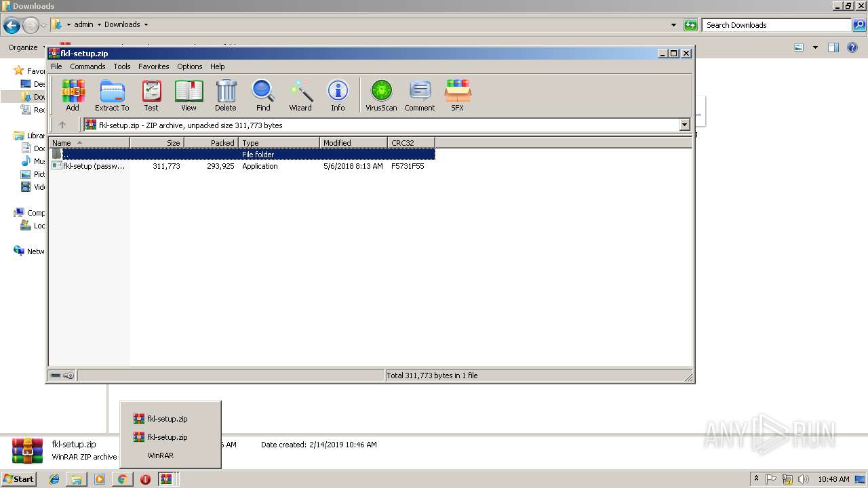
Task: Open the clock showing 10:48 AM
Action: (x=833, y=479)
